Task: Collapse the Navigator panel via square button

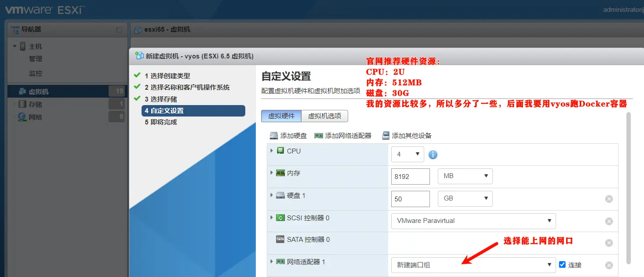Action: [x=119, y=30]
